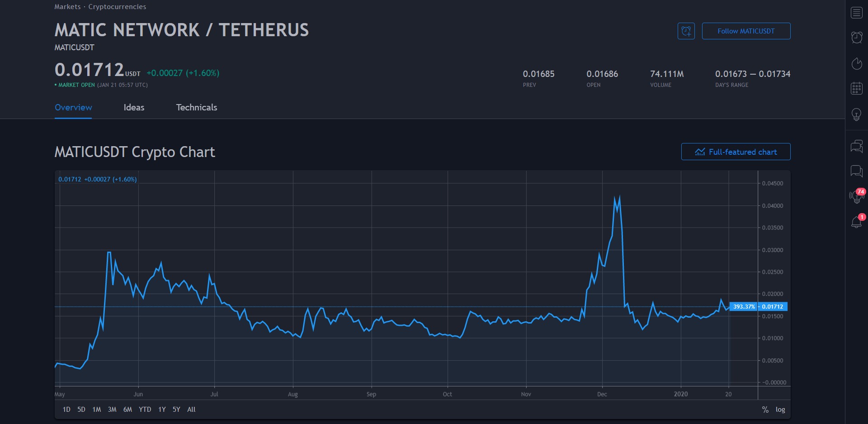Click the chart legend 0.01712 +0.00027 text
This screenshot has width=868, height=424.
pos(97,179)
